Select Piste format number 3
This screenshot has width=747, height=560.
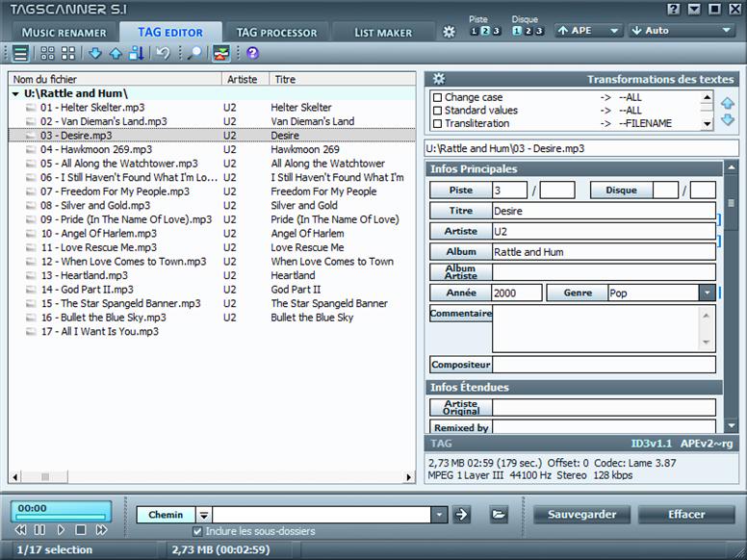click(x=496, y=31)
